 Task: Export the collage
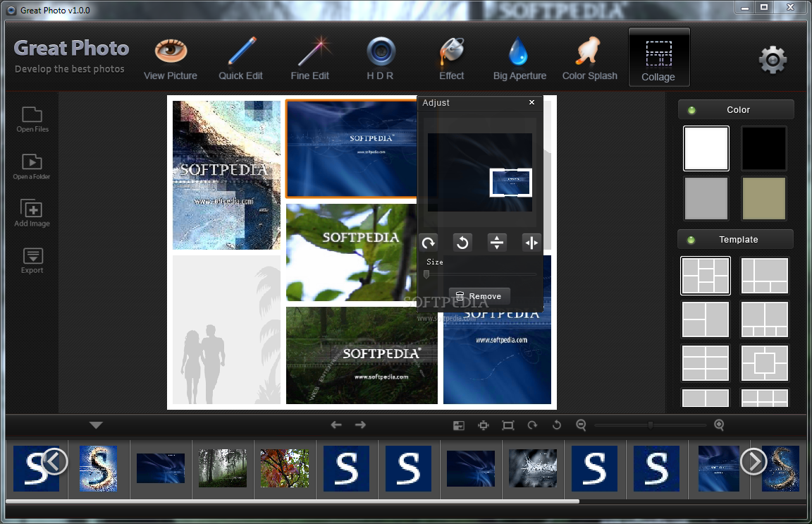[32, 261]
